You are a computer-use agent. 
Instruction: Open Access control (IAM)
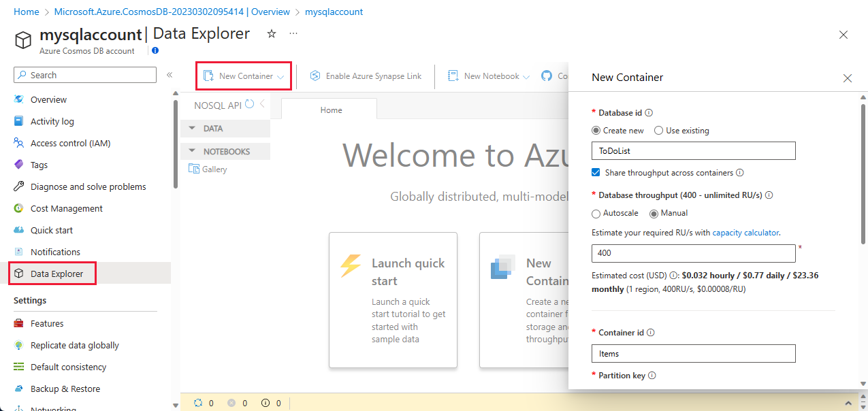(70, 143)
